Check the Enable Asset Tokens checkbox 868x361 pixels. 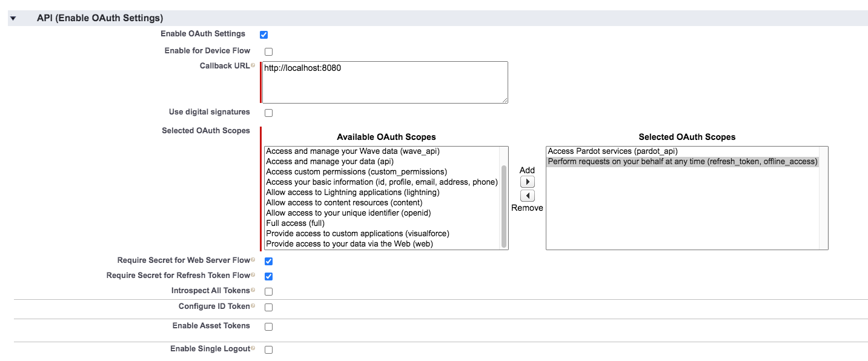point(268,326)
